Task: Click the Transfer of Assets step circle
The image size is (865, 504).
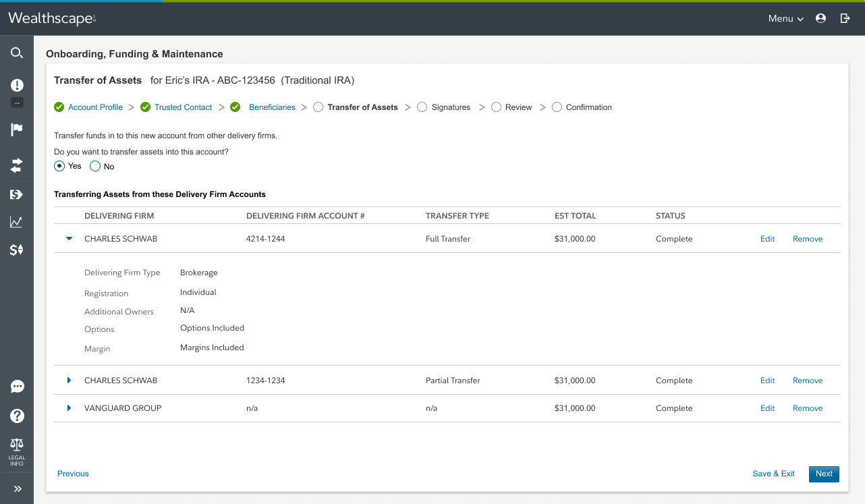Action: tap(318, 107)
